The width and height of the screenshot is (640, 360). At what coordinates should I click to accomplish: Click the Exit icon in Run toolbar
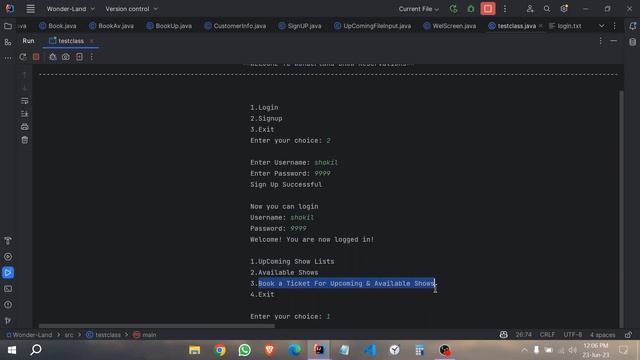coord(79,57)
